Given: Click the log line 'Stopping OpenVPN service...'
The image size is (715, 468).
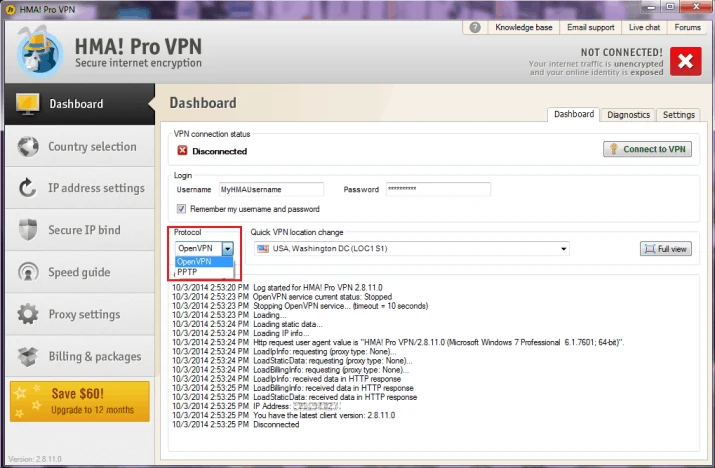Looking at the screenshot, I should [300, 306].
